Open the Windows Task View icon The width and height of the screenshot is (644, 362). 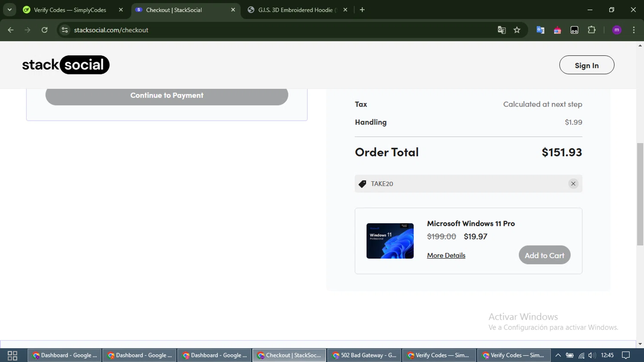(12, 356)
